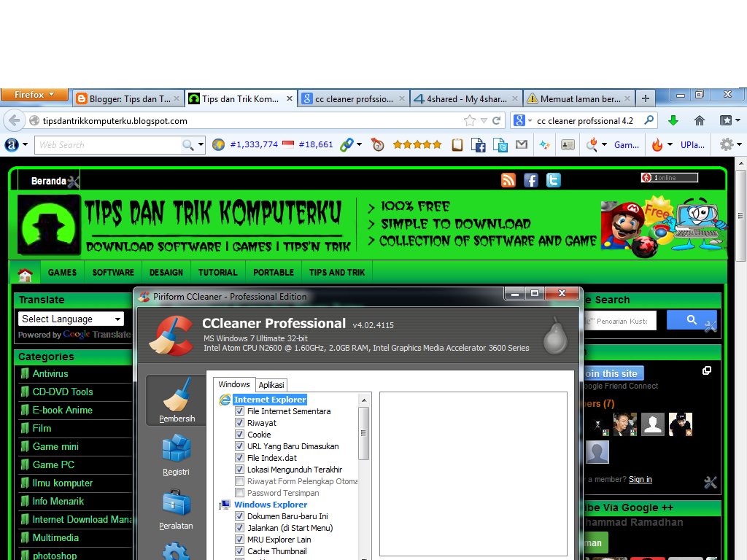Click the scroll-up arrow of the CCleaner list
Screen dimensions: 747x560
coord(363,400)
